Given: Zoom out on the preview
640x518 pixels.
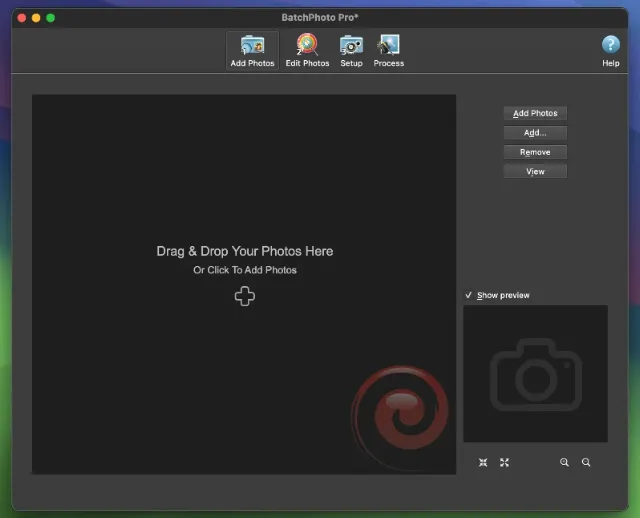Looking at the screenshot, I should pyautogui.click(x=586, y=462).
